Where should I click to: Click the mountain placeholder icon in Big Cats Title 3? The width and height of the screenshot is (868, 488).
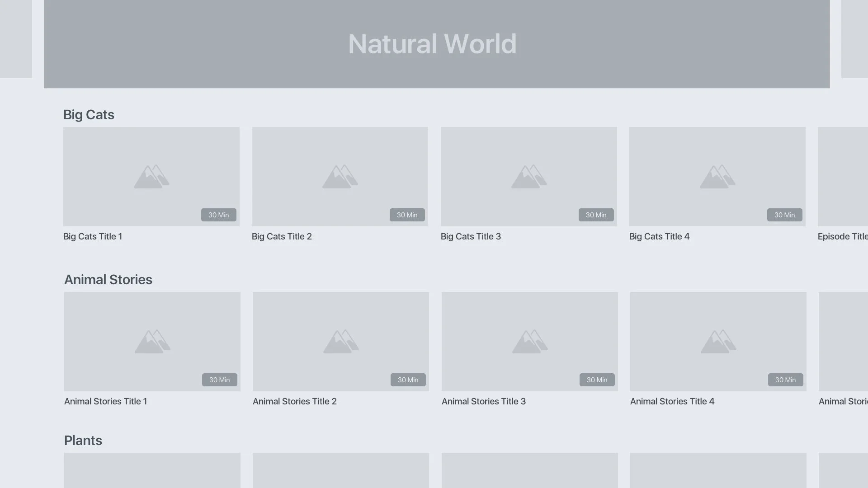(x=529, y=177)
